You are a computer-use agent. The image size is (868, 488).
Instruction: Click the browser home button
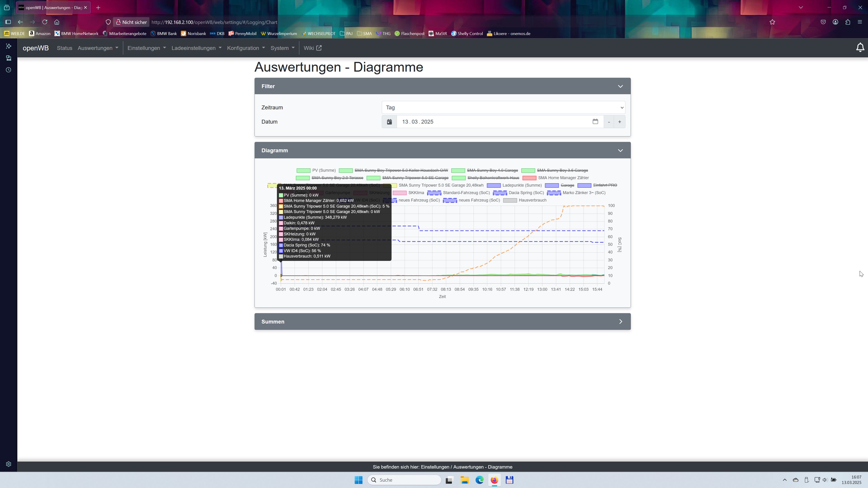click(57, 22)
